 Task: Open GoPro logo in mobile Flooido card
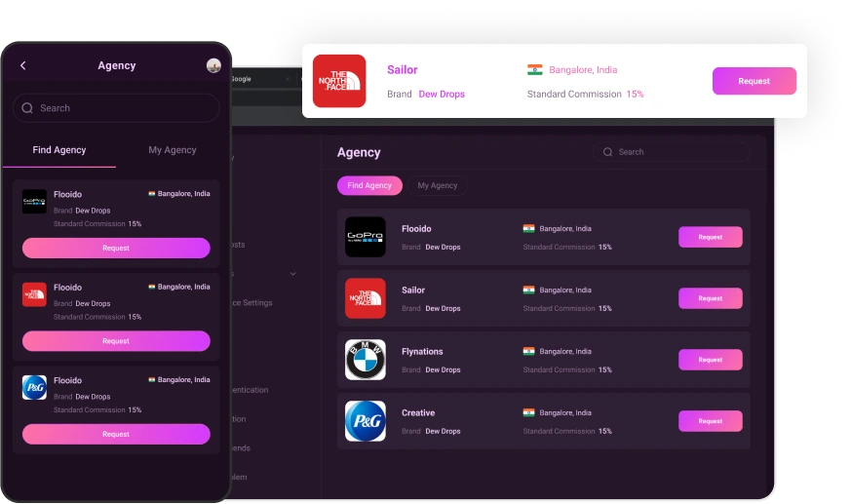pos(34,201)
